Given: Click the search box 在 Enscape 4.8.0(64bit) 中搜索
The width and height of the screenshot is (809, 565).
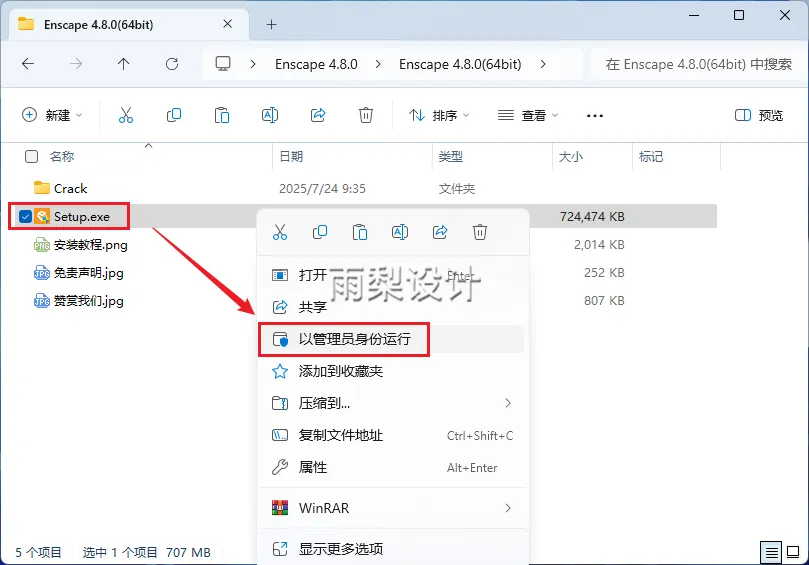Looking at the screenshot, I should pyautogui.click(x=699, y=64).
